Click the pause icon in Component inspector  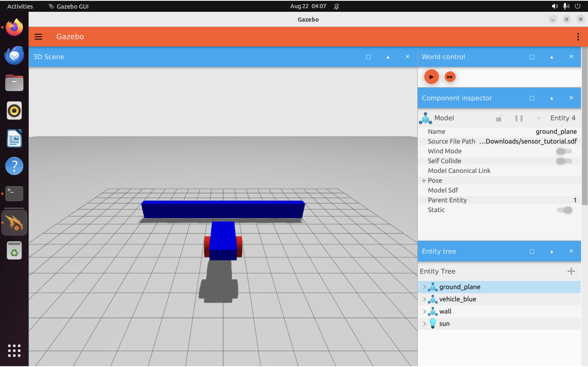[519, 118]
